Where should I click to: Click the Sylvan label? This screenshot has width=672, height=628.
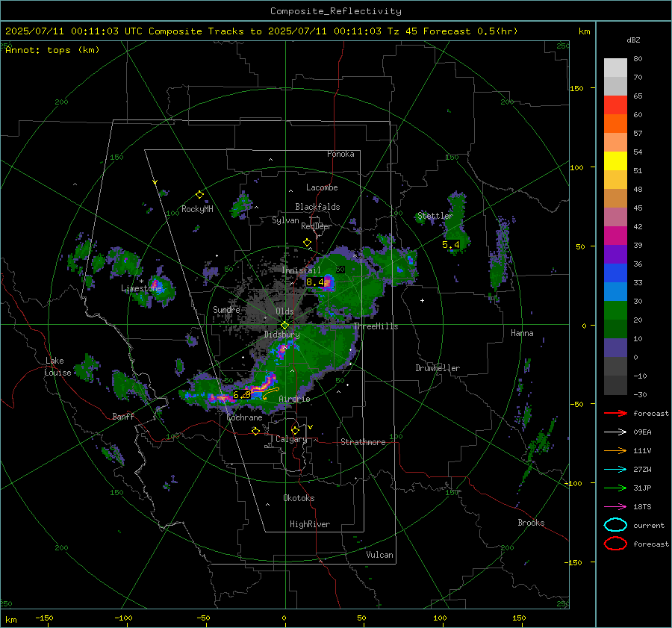click(x=285, y=220)
